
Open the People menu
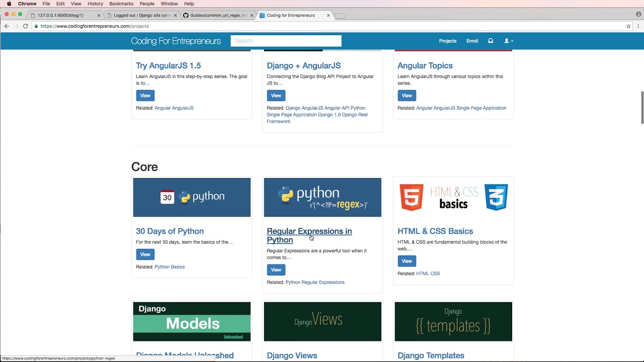(147, 4)
